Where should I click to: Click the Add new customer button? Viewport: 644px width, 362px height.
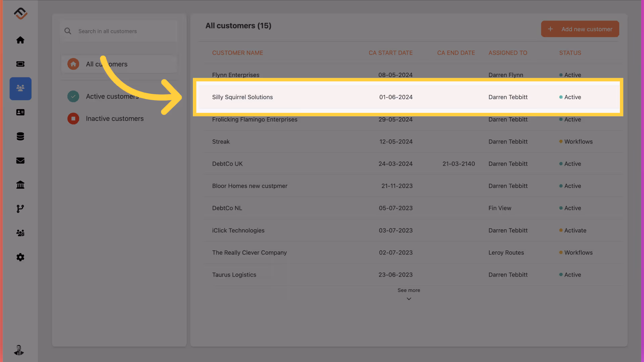point(580,29)
